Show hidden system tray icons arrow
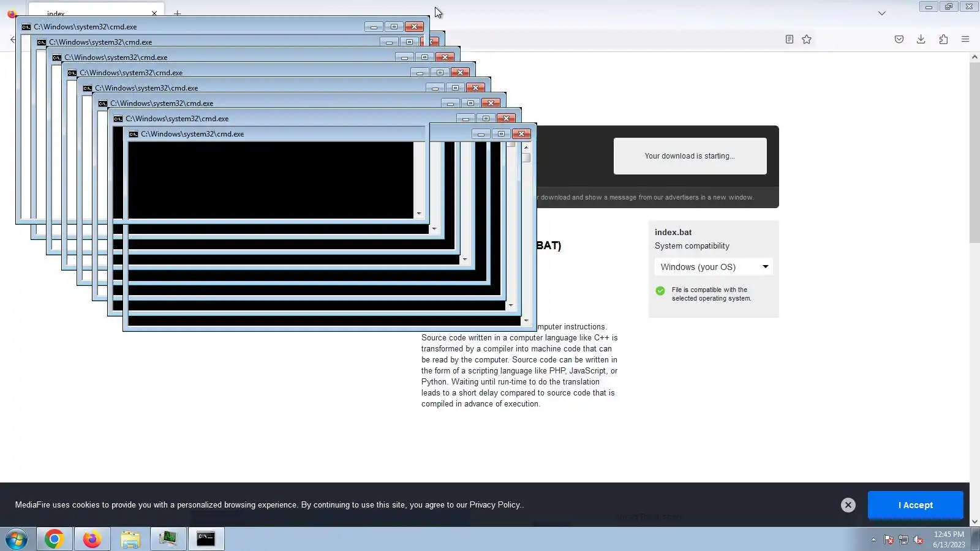The image size is (980, 551). tap(873, 539)
